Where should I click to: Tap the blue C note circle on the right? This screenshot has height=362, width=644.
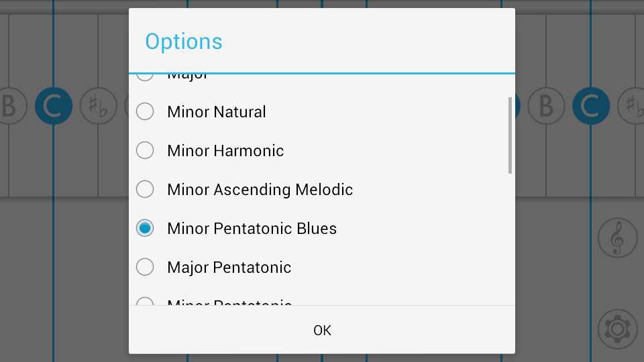[590, 106]
